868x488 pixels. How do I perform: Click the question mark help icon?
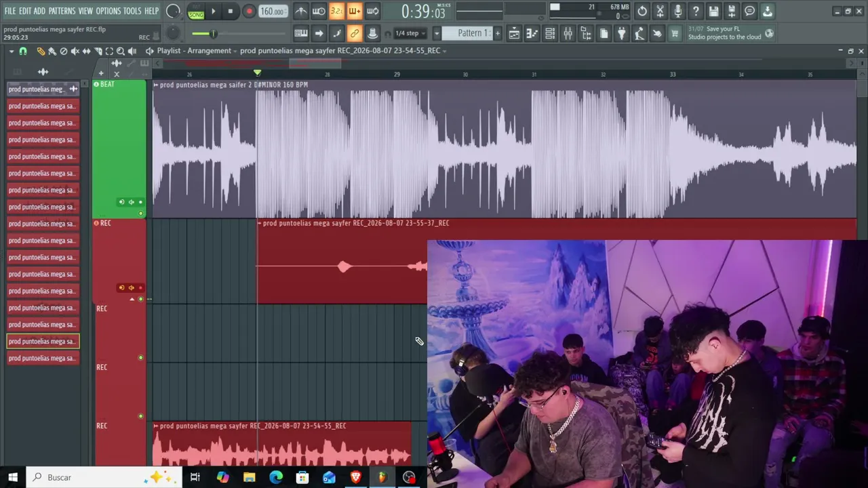tap(696, 11)
